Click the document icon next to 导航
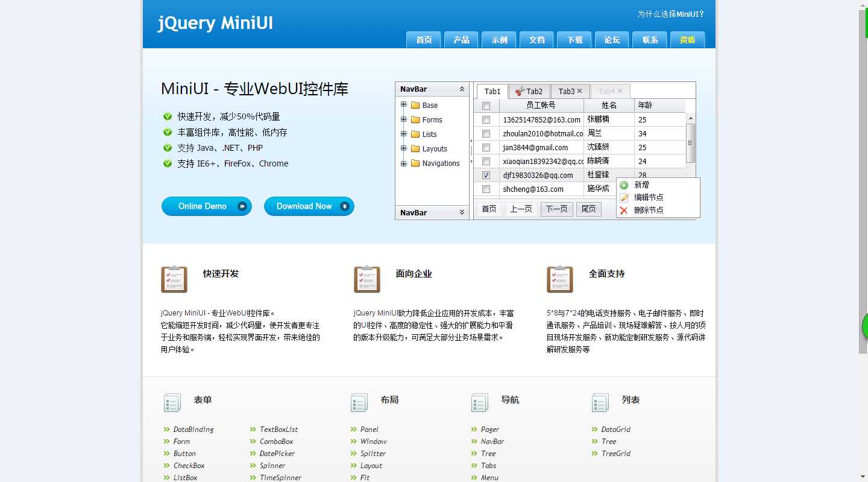Image resolution: width=868 pixels, height=482 pixels. point(480,402)
